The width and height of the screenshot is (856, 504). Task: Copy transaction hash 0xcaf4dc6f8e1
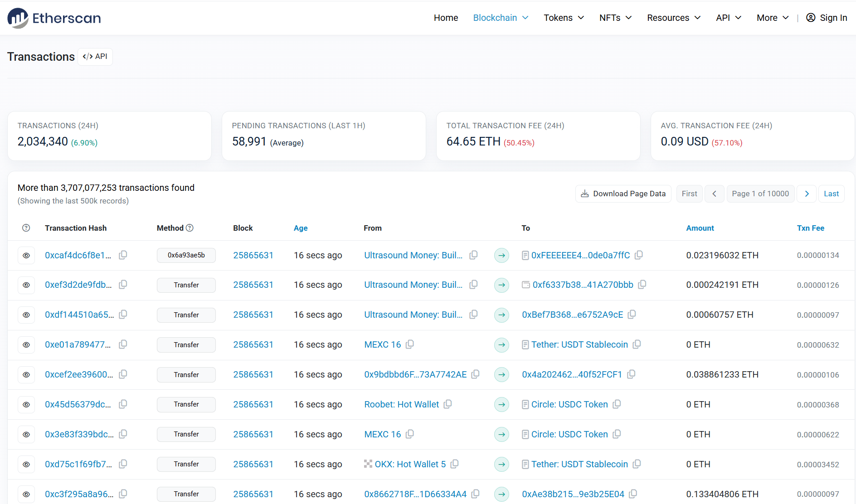(x=123, y=255)
